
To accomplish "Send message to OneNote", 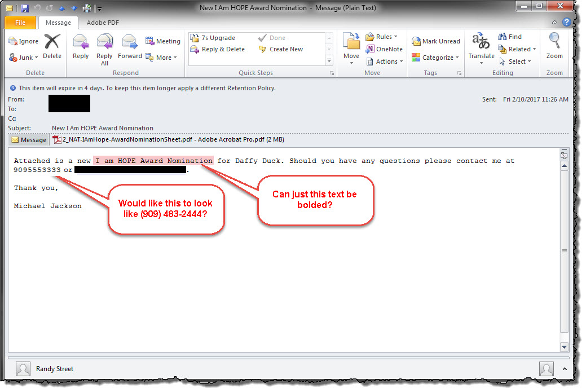I will tap(384, 49).
